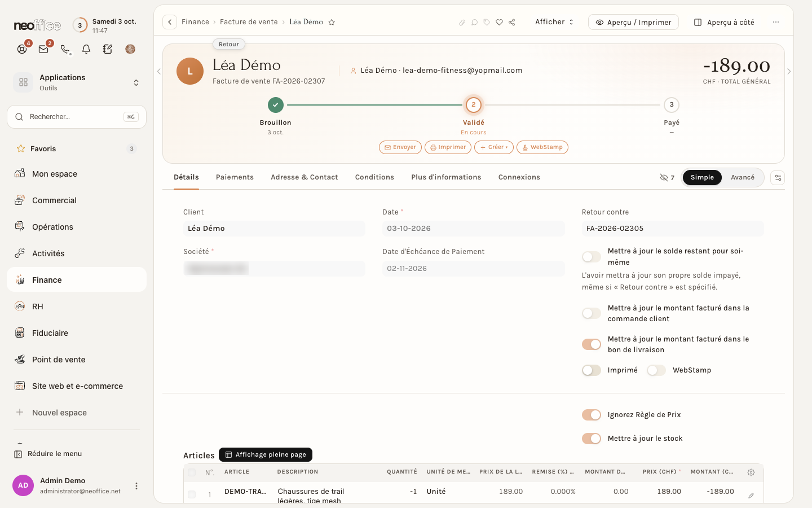Go to next record arrow
Screen dimensions: 812x508
pos(789,72)
